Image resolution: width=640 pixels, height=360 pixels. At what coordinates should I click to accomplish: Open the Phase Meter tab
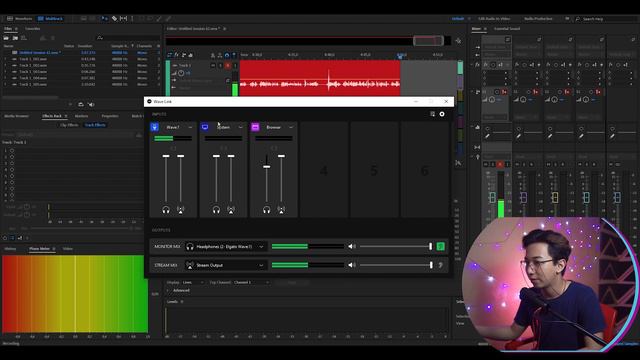pyautogui.click(x=40, y=249)
